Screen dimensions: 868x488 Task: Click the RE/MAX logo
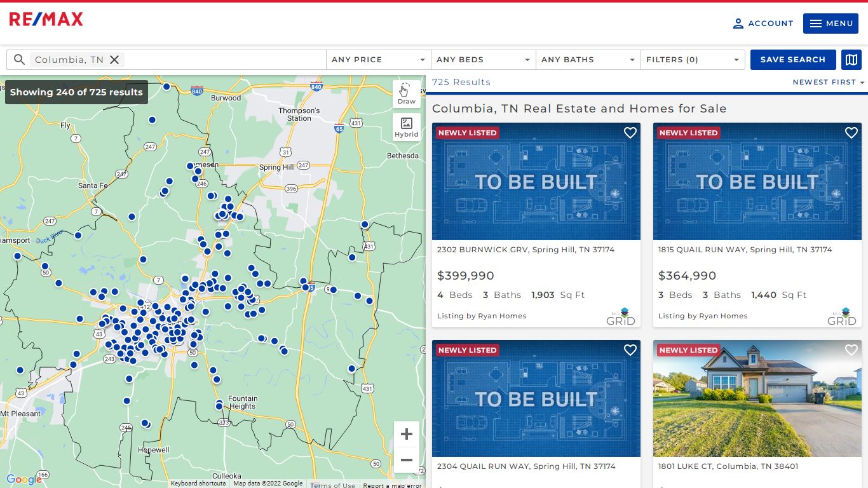(46, 19)
